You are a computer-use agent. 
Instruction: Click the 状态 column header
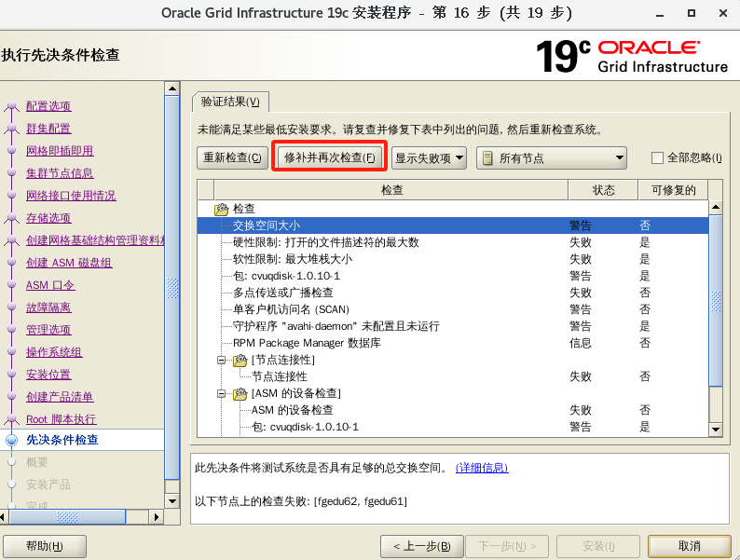point(603,190)
